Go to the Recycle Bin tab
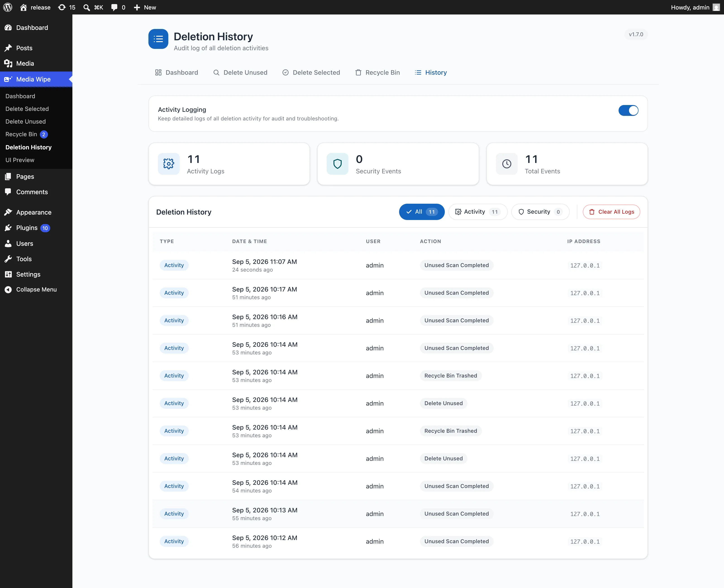The width and height of the screenshot is (724, 588). coord(377,72)
